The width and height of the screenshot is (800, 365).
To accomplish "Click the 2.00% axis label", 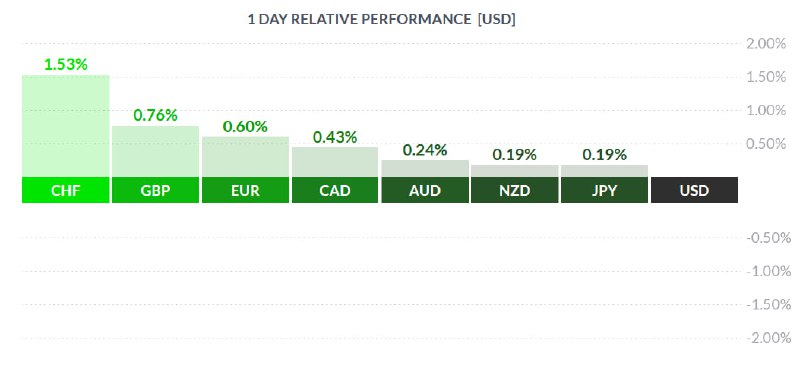I will point(766,43).
